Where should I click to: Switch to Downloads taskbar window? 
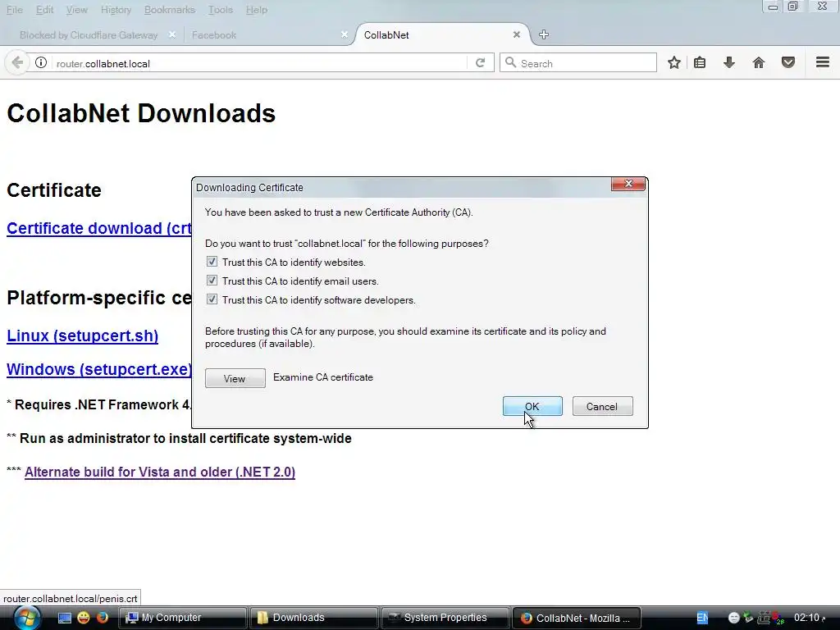coord(314,618)
